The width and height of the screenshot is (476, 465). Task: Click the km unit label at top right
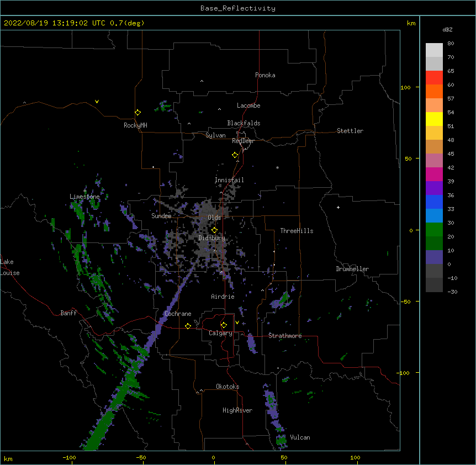pyautogui.click(x=411, y=23)
